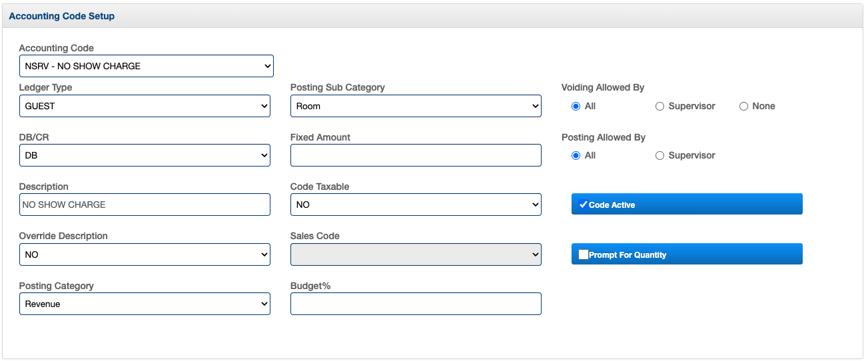Image resolution: width=868 pixels, height=361 pixels.
Task: Select Supervisor for Posting Allowed By
Action: coord(659,156)
